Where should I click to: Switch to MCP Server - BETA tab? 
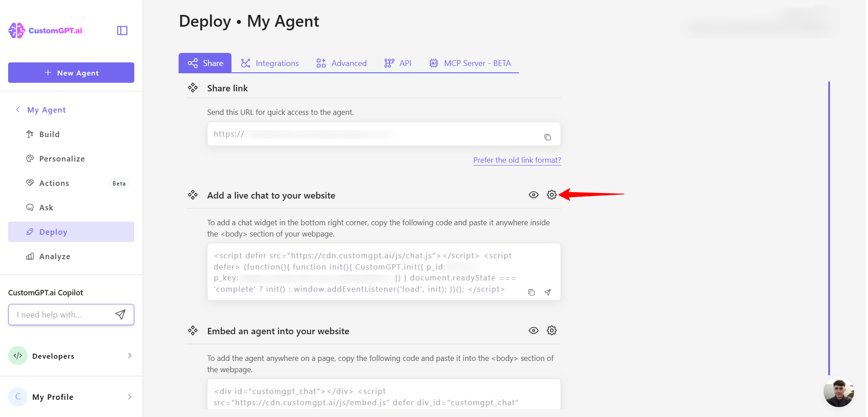pos(470,63)
